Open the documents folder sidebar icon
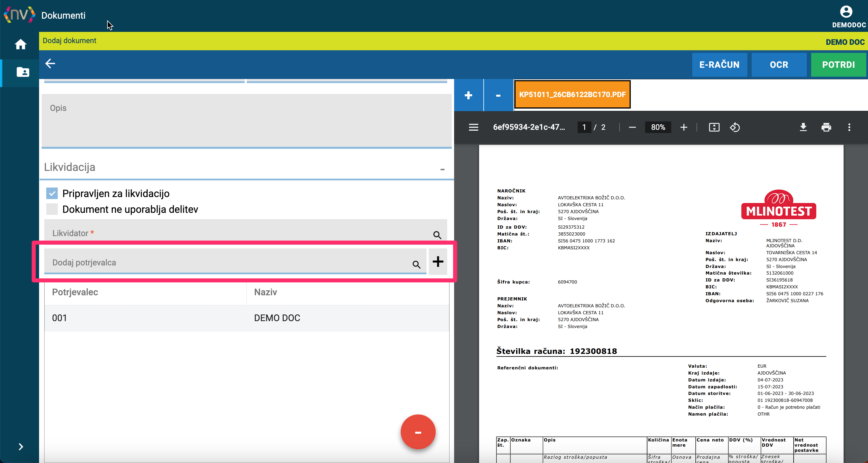Viewport: 868px width, 463px height. [23, 72]
